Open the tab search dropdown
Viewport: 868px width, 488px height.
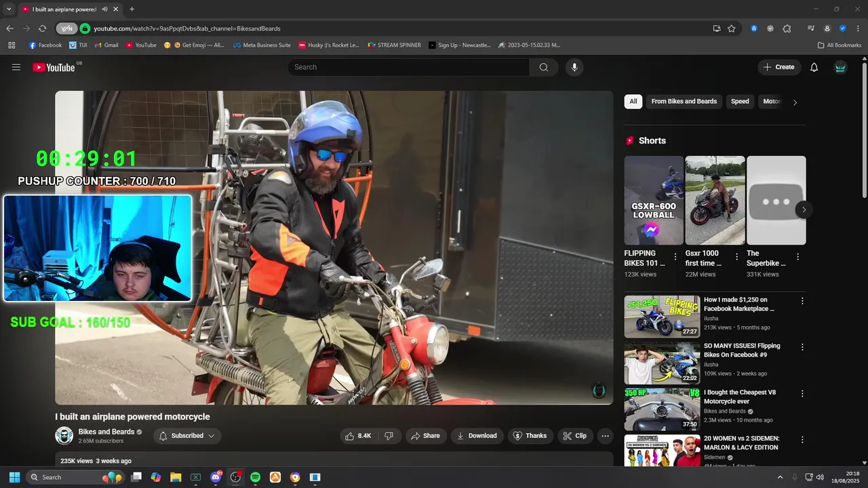(x=9, y=9)
